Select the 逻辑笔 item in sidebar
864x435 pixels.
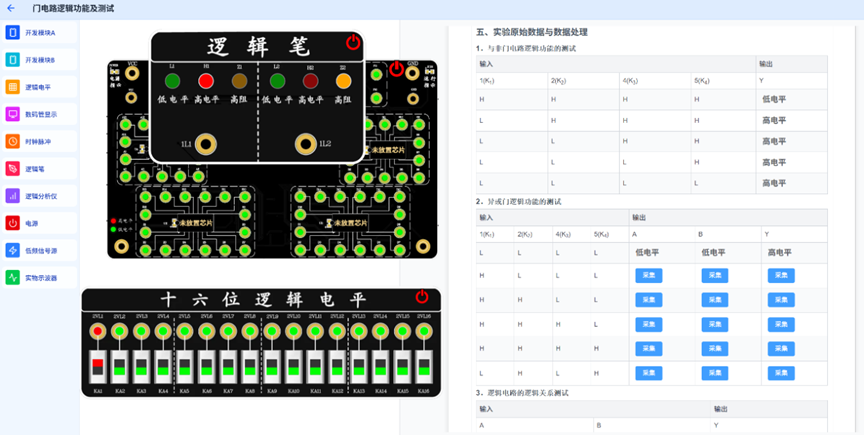pos(38,169)
